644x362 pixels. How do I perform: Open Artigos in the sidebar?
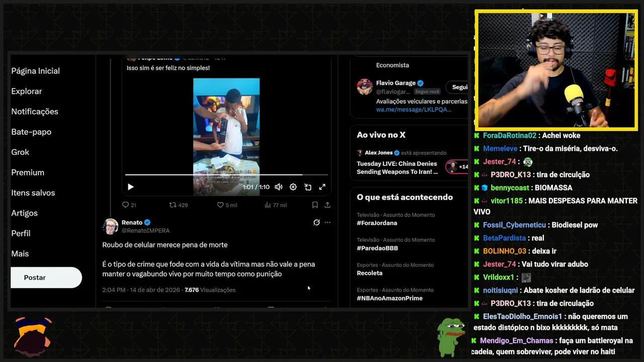coord(24,213)
